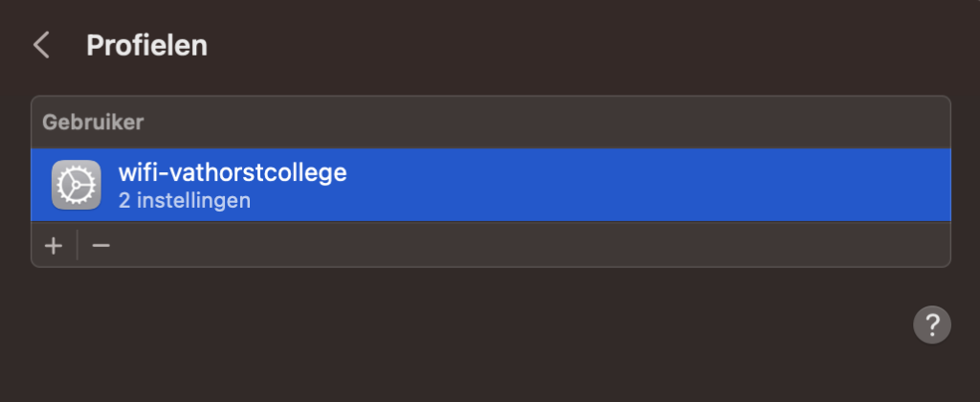Click empty area of the highlighted profile row
The width and height of the screenshot is (980, 402).
tap(622, 186)
